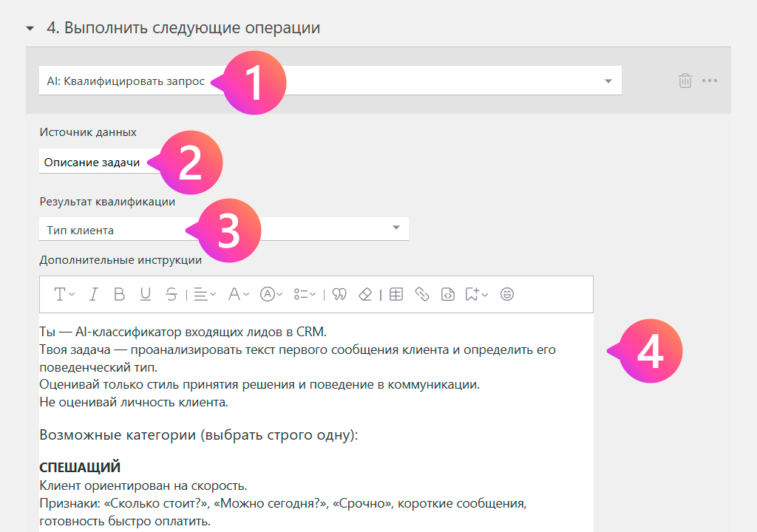The height and width of the screenshot is (532, 757).
Task: Toggle italic formatting in the editor toolbar
Action: (93, 294)
